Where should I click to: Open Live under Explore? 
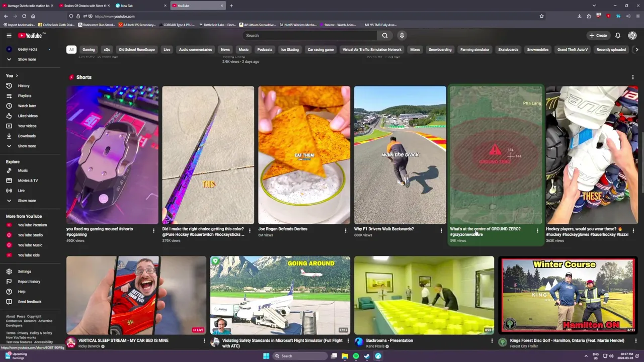(x=21, y=191)
